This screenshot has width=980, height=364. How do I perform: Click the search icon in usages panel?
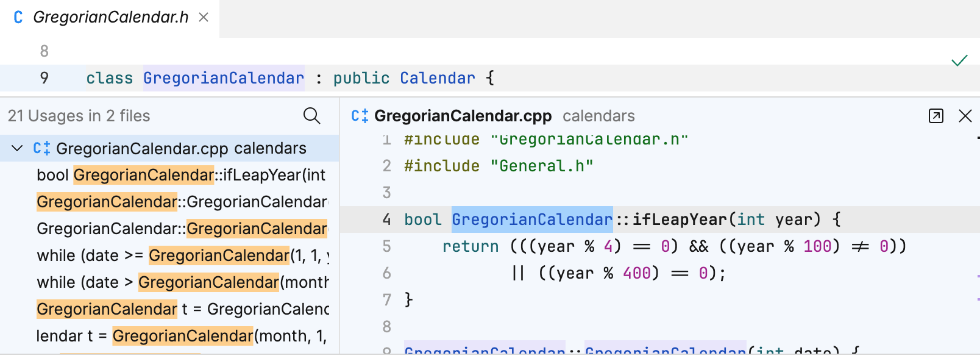311,116
